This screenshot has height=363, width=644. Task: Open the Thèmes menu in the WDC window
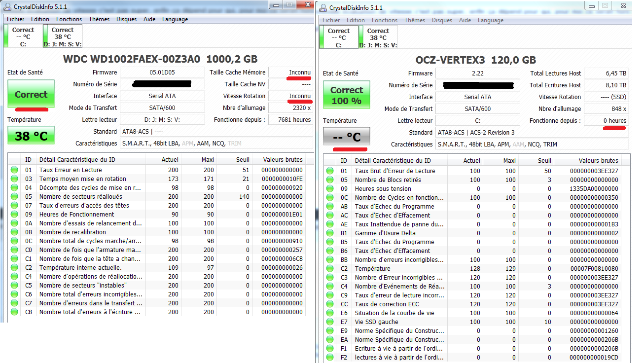[99, 19]
